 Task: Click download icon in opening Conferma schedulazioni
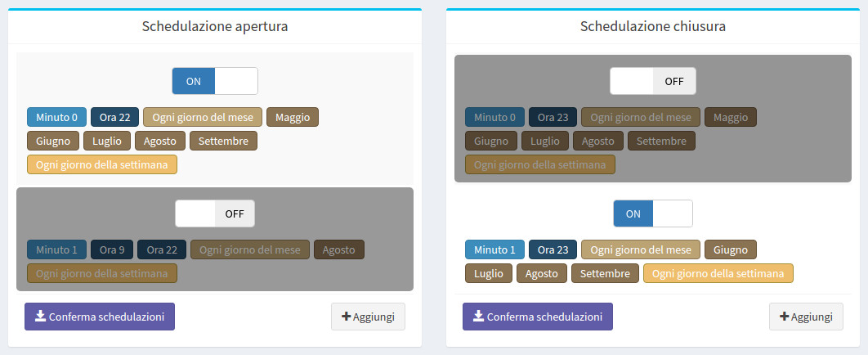[40, 317]
